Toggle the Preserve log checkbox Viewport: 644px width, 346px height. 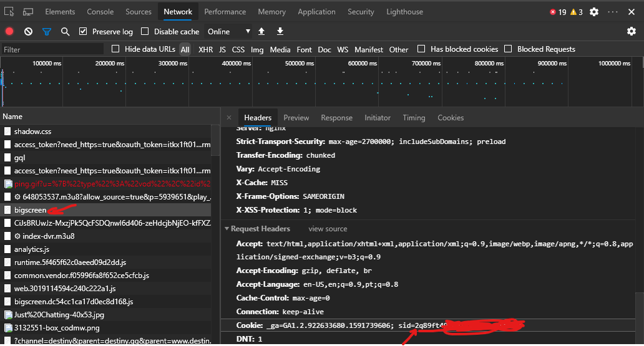coord(83,31)
